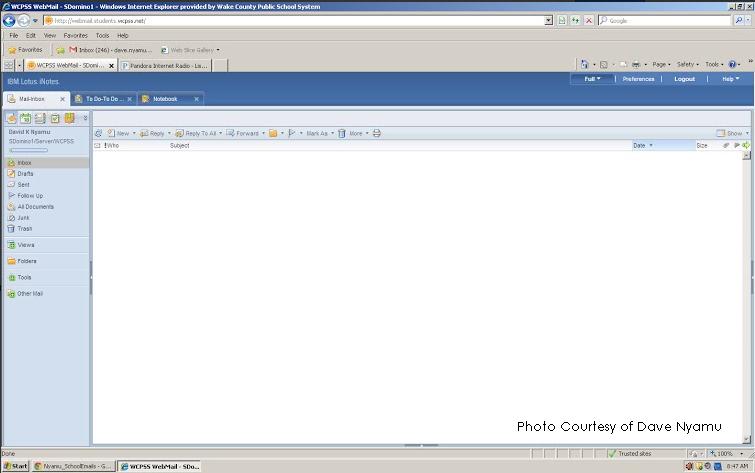Viewport: 755px width, 473px height.
Task: Open the New dropdown arrow
Action: coord(134,133)
